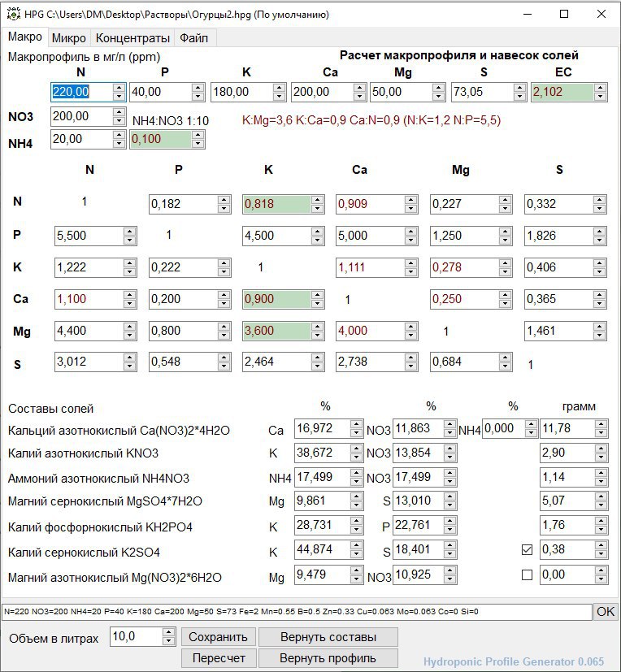621x672 pixels.
Task: Increase volume in liters spinner arrow
Action: [x=169, y=632]
